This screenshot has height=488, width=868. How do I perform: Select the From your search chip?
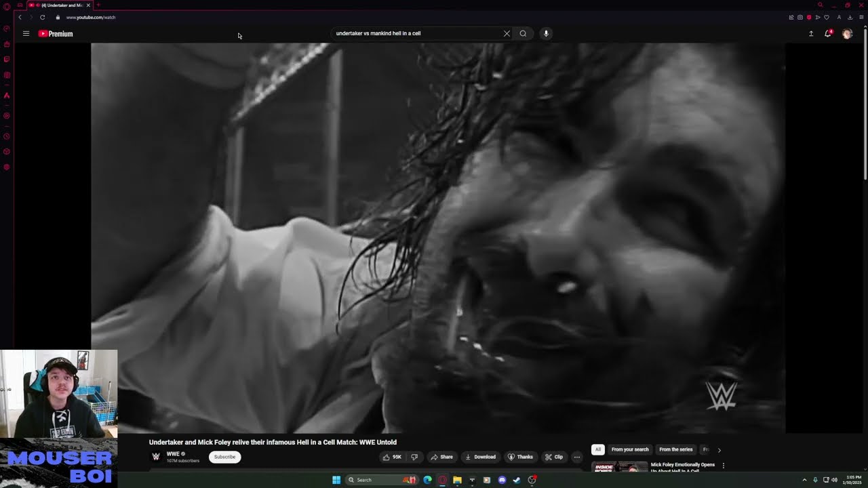click(x=630, y=449)
